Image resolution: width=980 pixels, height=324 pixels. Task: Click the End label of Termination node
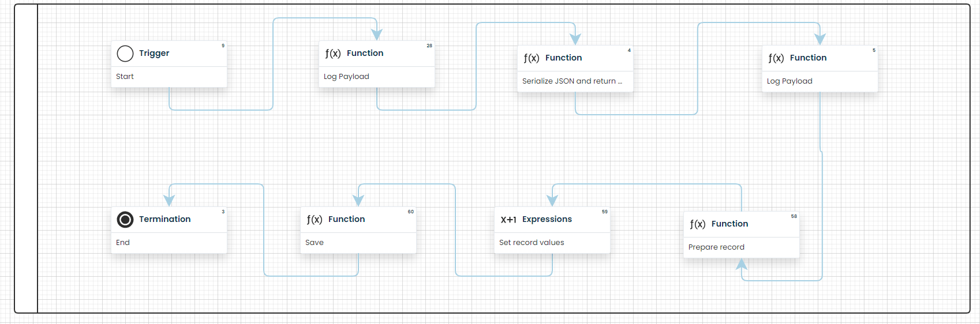(x=123, y=243)
